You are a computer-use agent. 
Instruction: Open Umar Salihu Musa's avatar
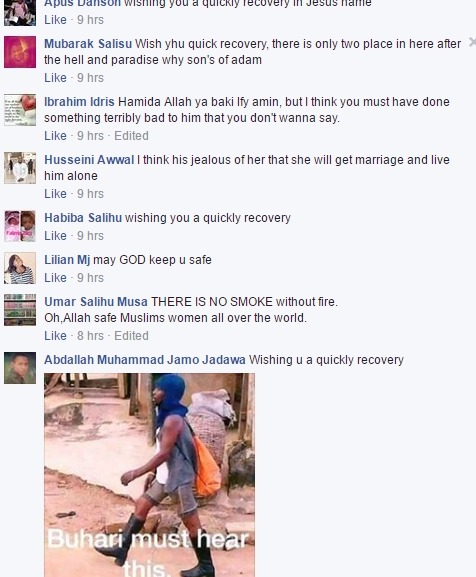20,310
